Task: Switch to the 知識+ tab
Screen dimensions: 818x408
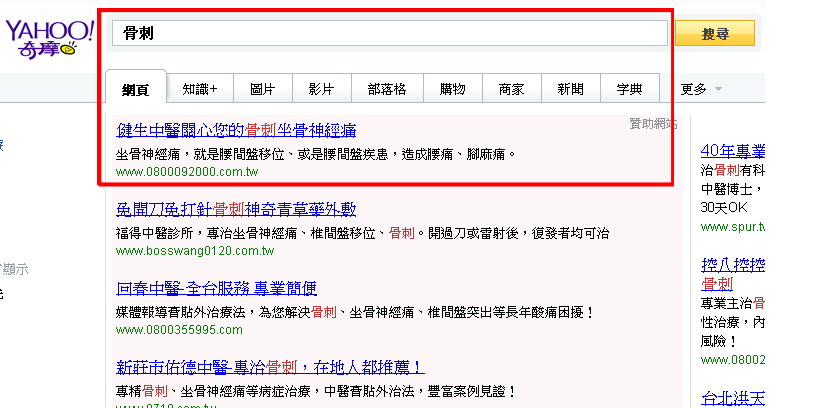Action: (x=200, y=89)
